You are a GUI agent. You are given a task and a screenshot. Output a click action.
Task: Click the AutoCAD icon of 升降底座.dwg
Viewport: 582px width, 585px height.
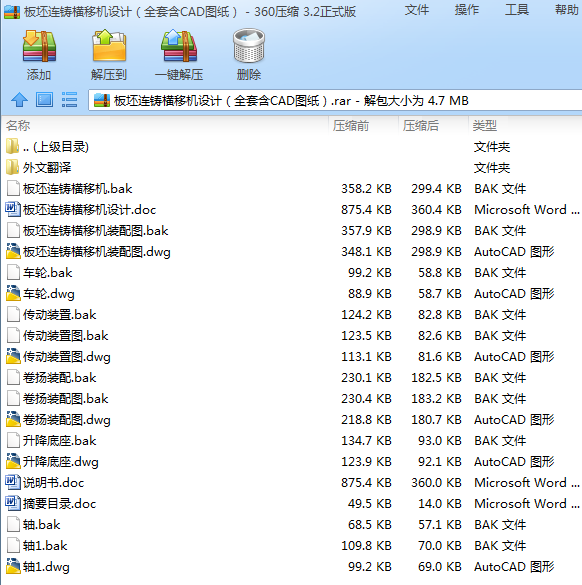point(13,461)
